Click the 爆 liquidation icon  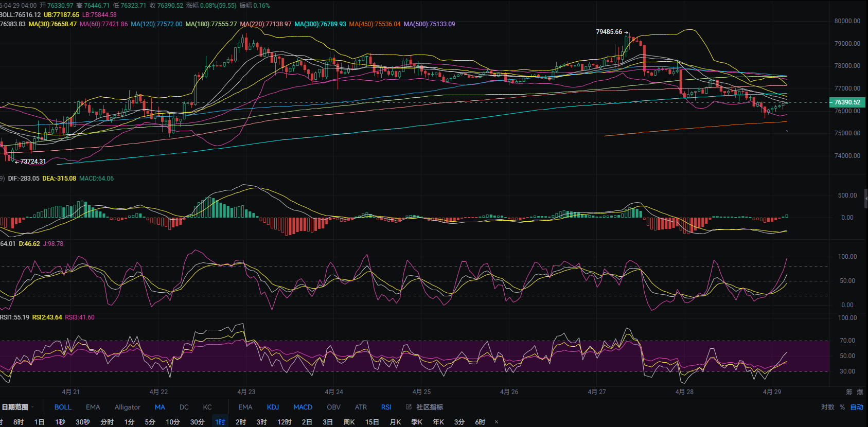tap(860, 392)
